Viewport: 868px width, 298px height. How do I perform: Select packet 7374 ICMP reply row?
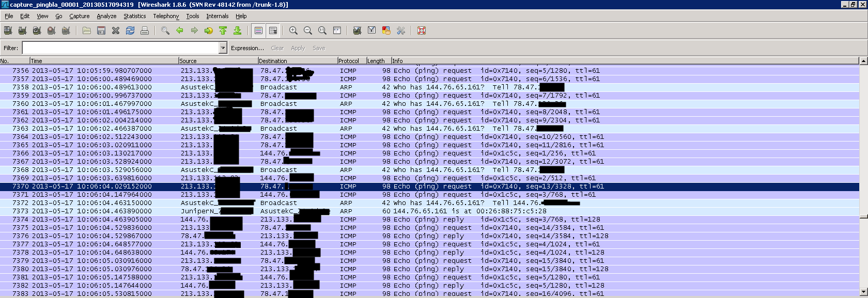[429, 219]
